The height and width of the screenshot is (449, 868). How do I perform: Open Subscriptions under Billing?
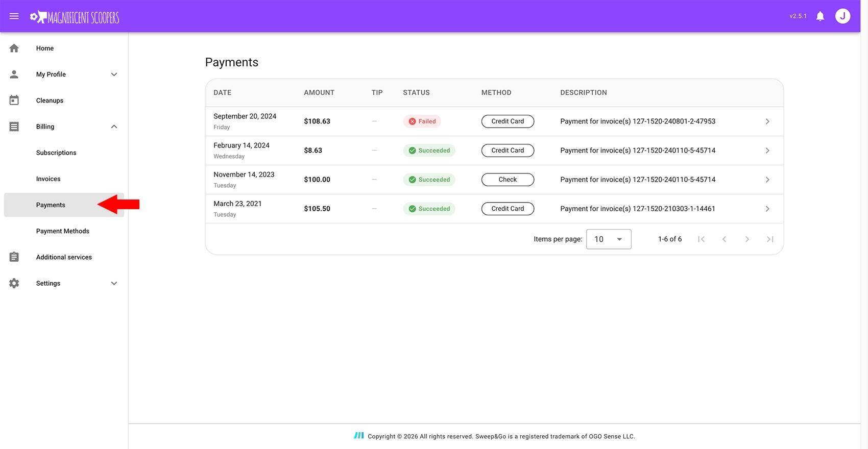coord(56,153)
